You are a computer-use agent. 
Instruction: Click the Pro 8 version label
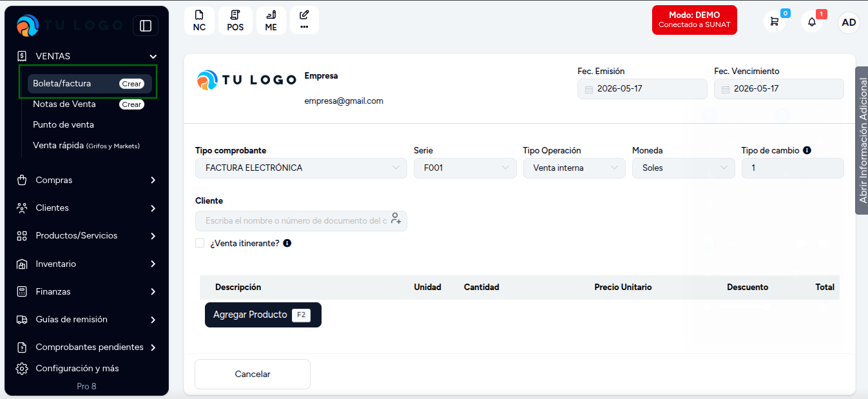coord(86,386)
